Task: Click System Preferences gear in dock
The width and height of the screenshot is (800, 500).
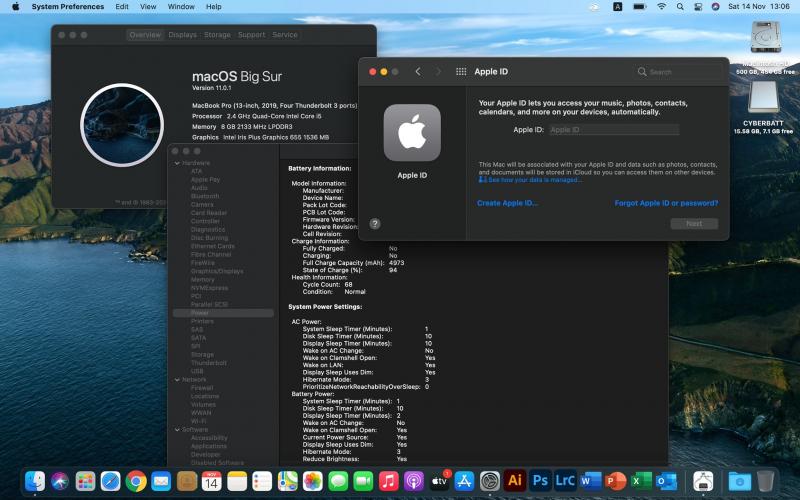Action: pyautogui.click(x=489, y=481)
